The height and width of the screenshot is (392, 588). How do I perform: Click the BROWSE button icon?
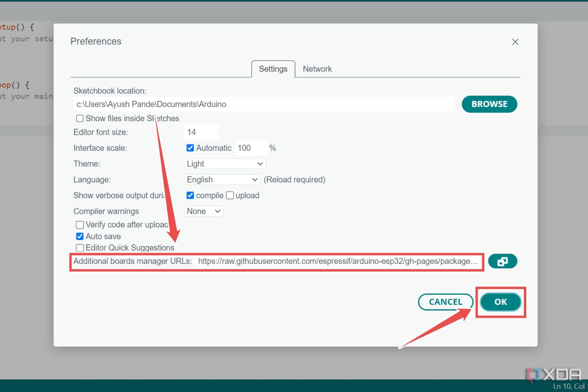[x=489, y=104]
